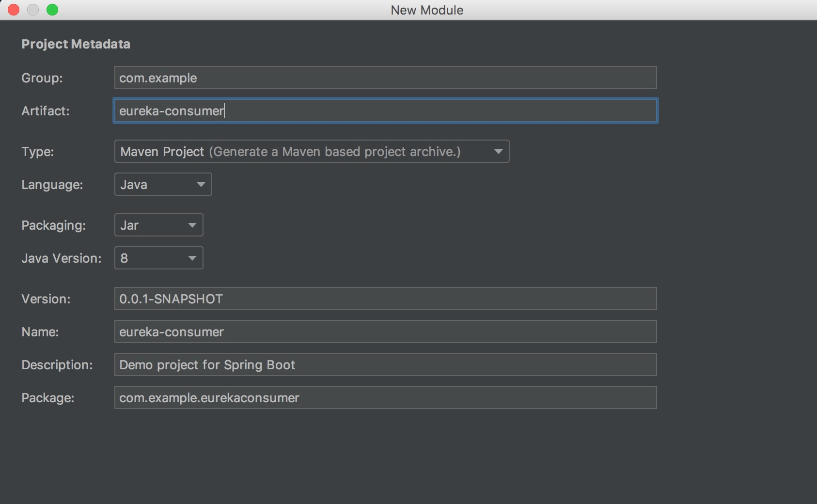
Task: Click the Type combo box arrow
Action: [498, 152]
